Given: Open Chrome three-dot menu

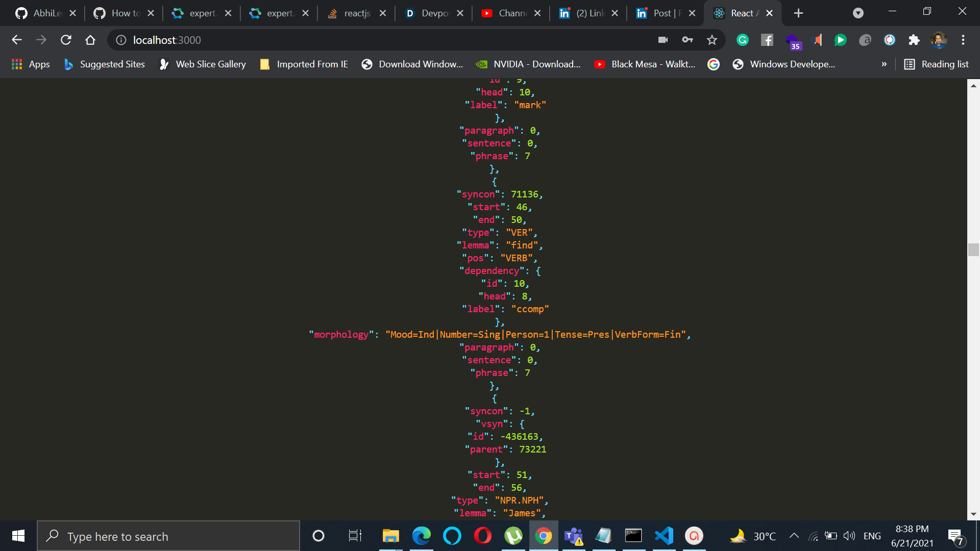Looking at the screenshot, I should tap(963, 40).
